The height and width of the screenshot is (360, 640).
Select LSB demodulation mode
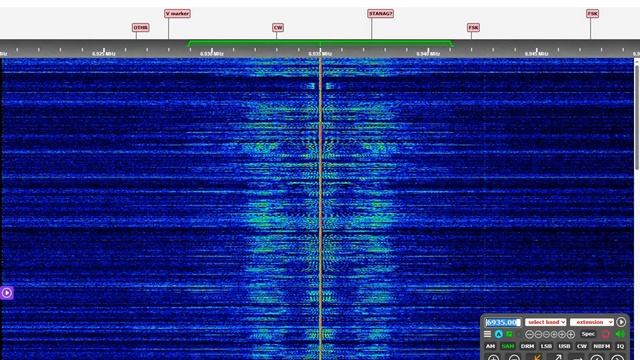tap(546, 346)
